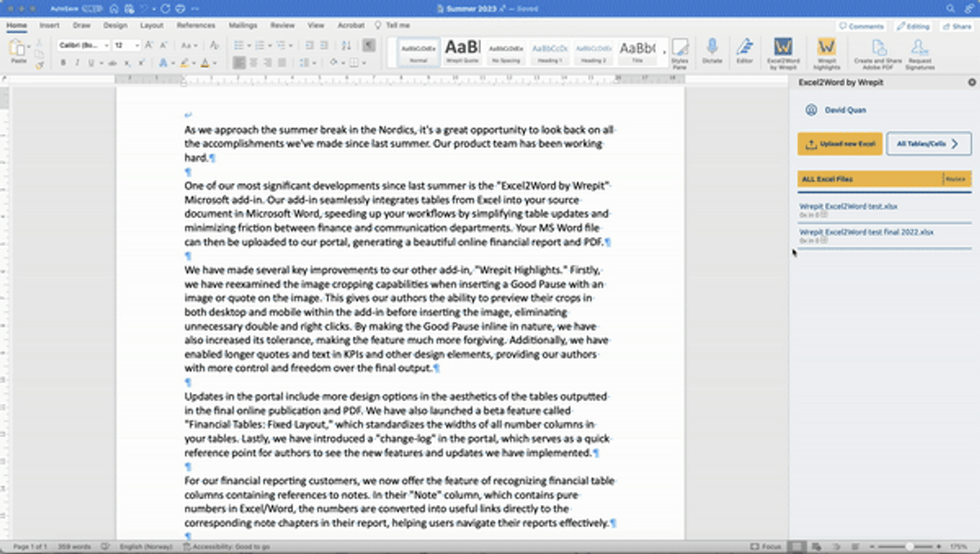Switch to the Acrobat tab
This screenshot has width=980, height=554.
click(351, 25)
